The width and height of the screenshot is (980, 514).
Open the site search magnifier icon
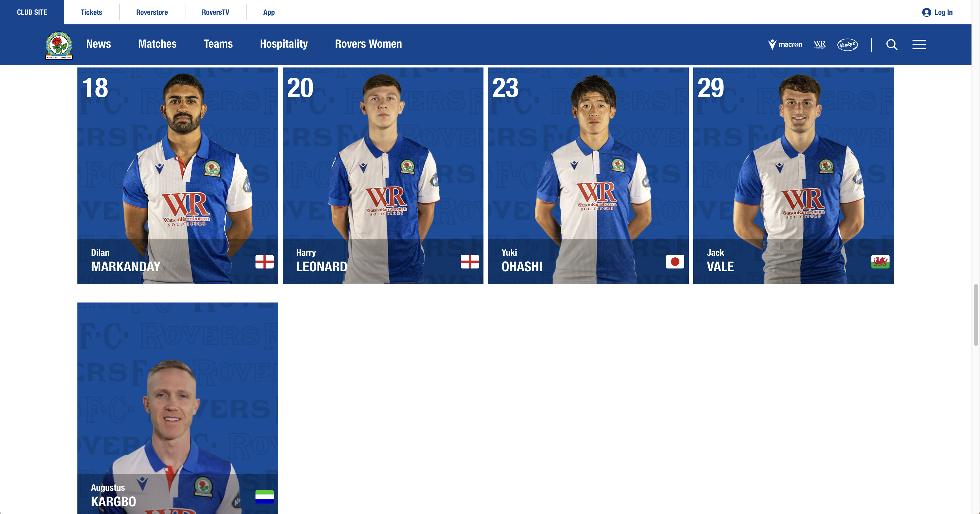[x=892, y=45]
